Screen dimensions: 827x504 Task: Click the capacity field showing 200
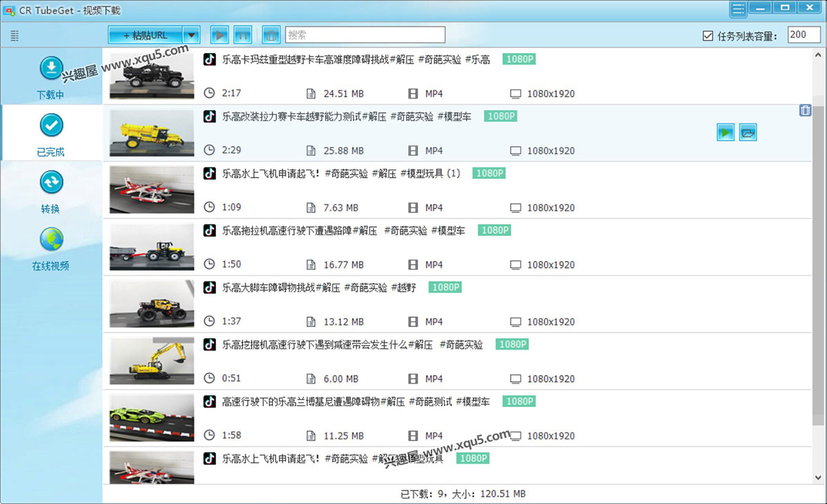[x=804, y=35]
